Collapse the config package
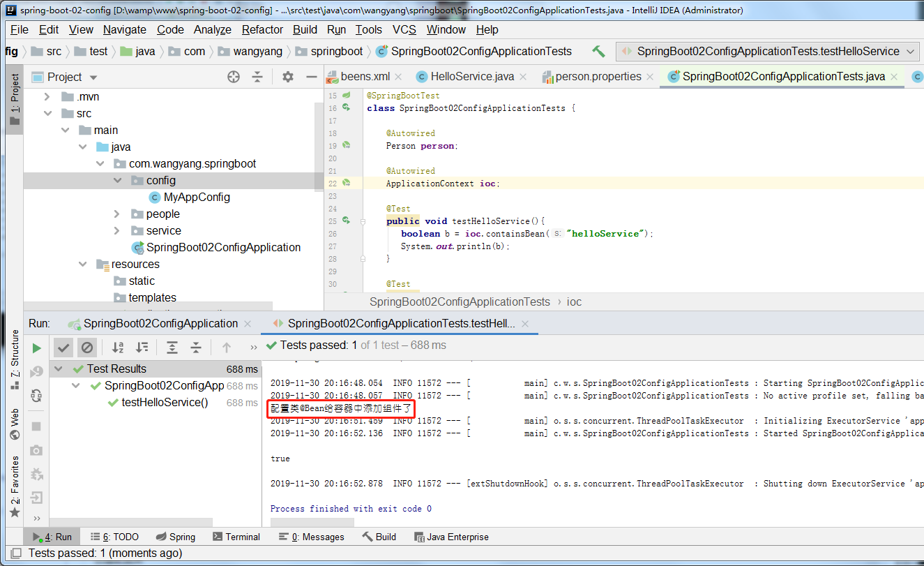924x566 pixels. [x=117, y=180]
